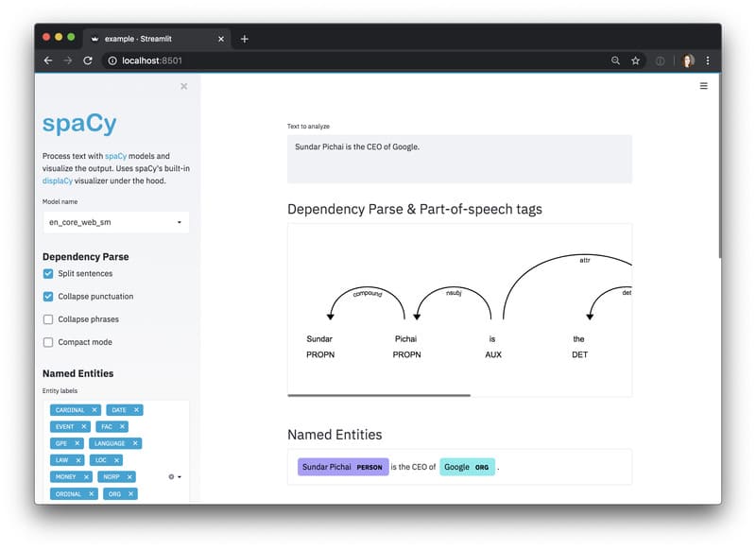Screen dimensions: 756x550
Task: Enable Compact mode
Action: (47, 341)
